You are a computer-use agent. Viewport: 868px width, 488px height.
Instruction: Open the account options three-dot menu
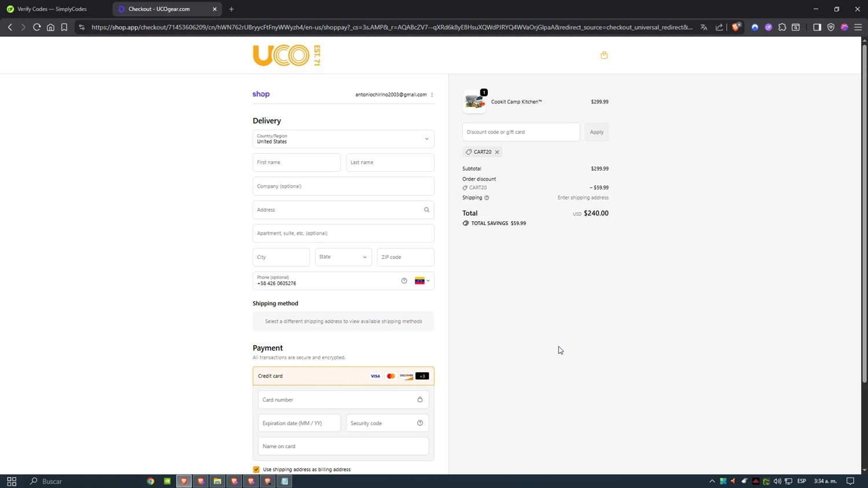click(x=432, y=95)
